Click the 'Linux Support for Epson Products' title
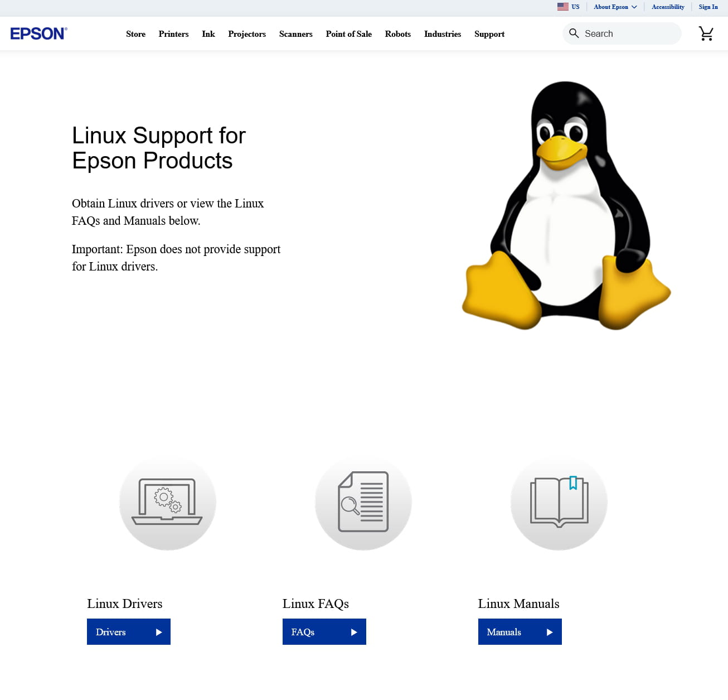The height and width of the screenshot is (700, 728). pyautogui.click(x=159, y=148)
